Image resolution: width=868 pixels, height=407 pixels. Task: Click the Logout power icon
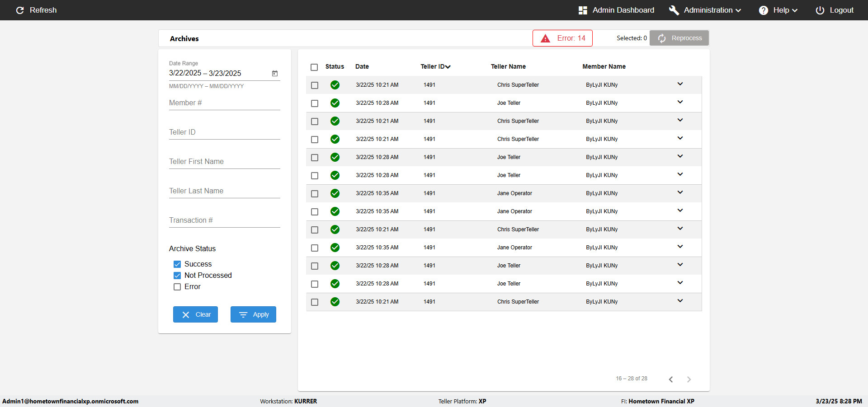(820, 10)
